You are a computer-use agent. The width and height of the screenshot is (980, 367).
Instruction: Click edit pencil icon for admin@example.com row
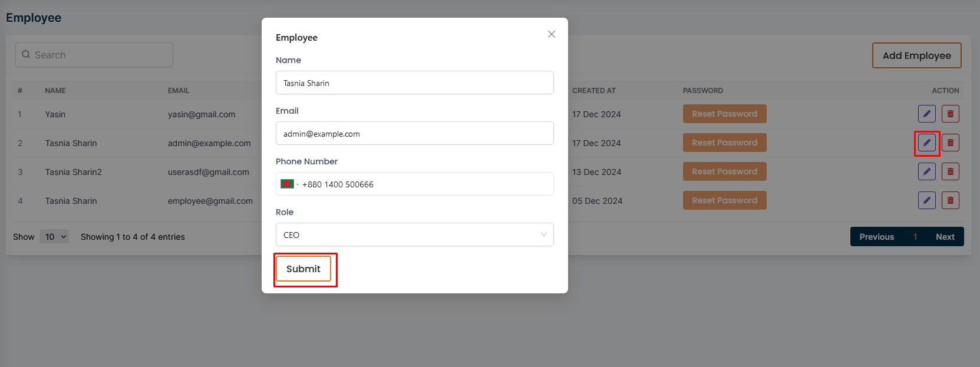click(x=926, y=143)
